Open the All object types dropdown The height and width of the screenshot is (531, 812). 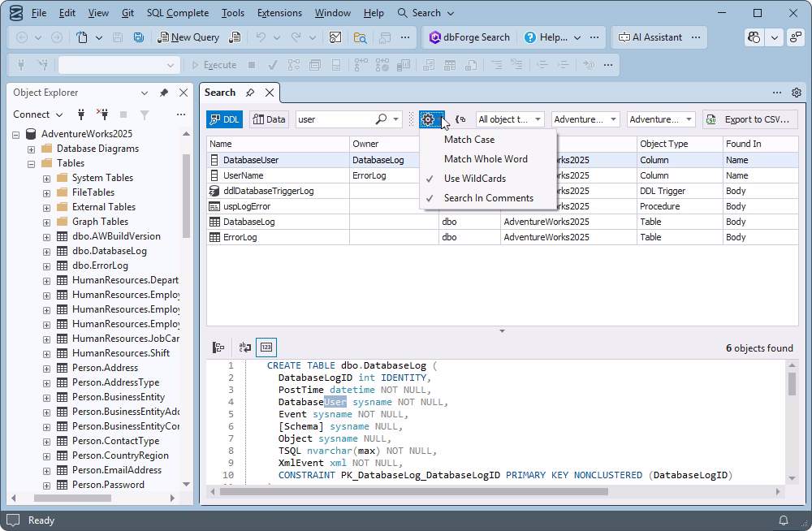(509, 119)
